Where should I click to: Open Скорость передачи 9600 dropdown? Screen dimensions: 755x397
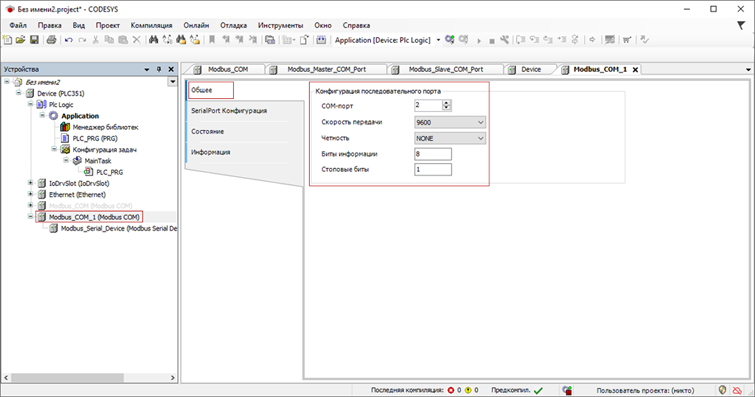[450, 122]
